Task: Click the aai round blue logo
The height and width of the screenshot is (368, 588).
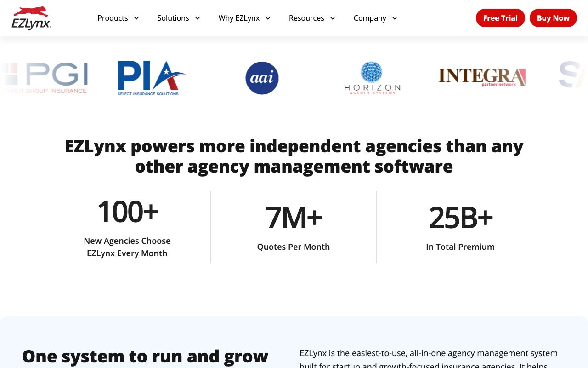Action: 262,78
